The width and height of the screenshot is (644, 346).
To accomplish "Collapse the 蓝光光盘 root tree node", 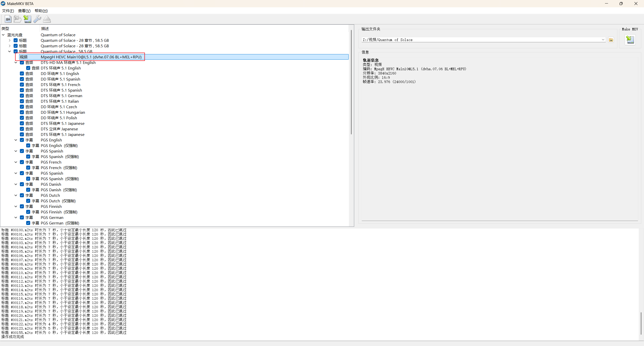I will [x=3, y=35].
